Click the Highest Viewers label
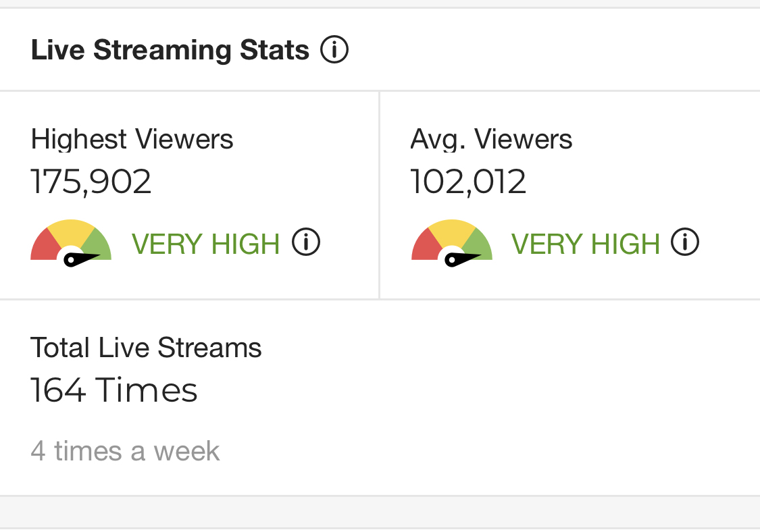 coord(132,140)
